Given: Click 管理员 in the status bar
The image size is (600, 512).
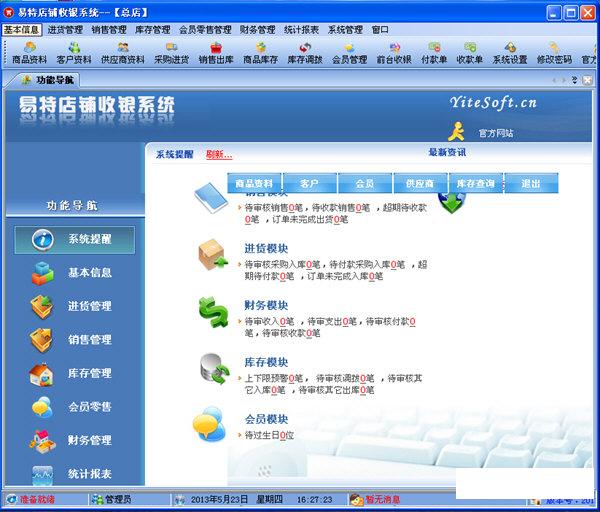Looking at the screenshot, I should (113, 499).
